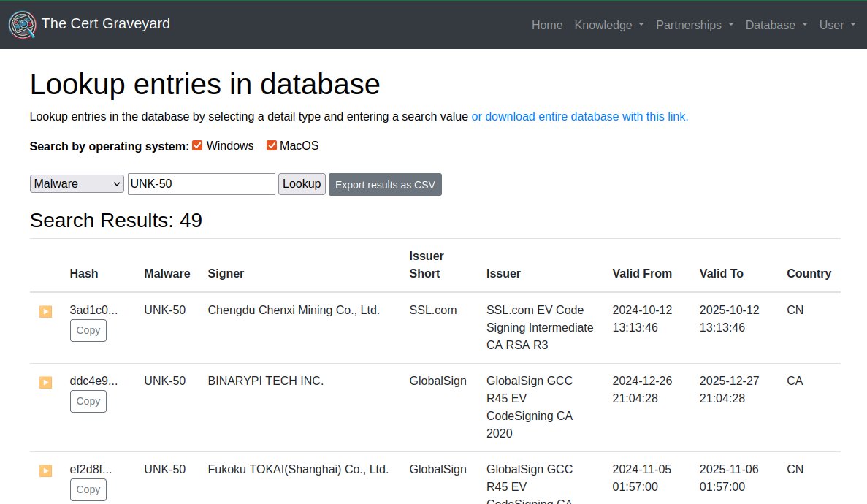The width and height of the screenshot is (867, 504).
Task: Export results as CSV
Action: [385, 184]
